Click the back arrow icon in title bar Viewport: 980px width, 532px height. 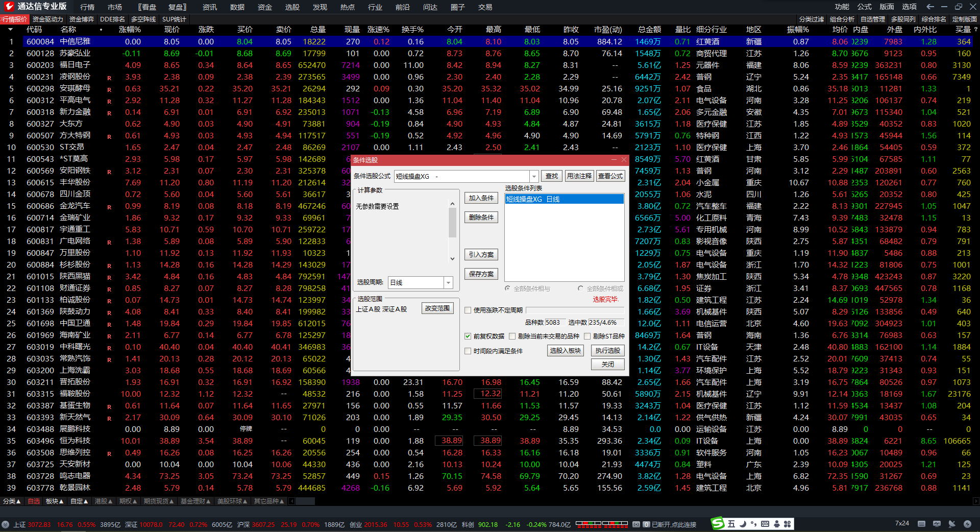tap(930, 7)
